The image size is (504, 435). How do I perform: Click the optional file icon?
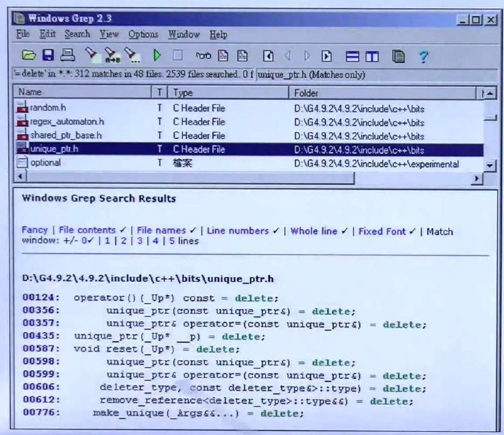click(x=22, y=162)
